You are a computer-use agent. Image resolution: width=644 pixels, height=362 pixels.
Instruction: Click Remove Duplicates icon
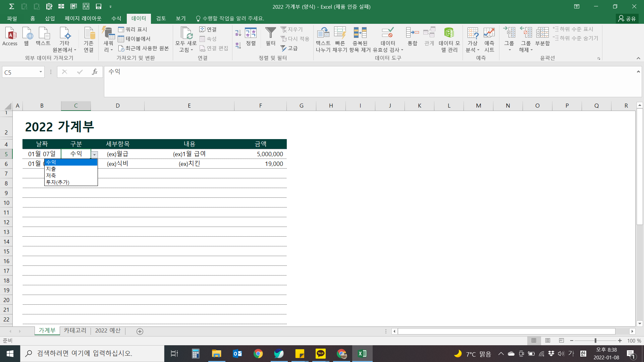tap(360, 33)
